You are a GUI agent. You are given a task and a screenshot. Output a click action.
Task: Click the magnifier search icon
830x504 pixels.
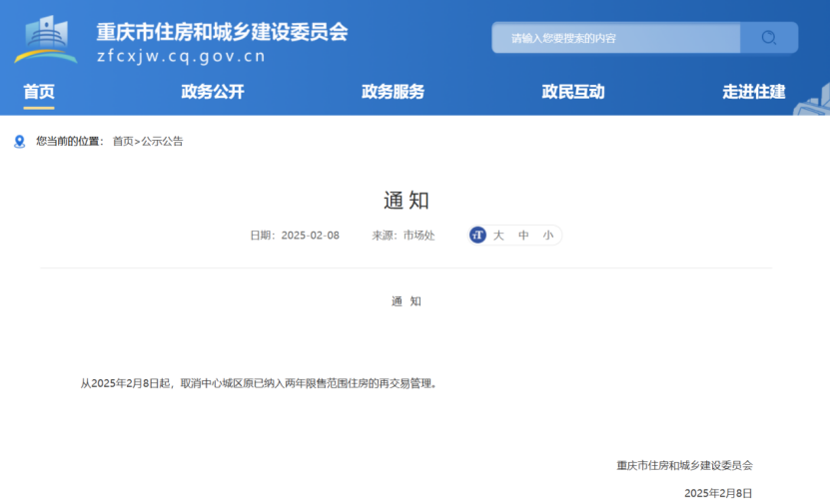768,38
